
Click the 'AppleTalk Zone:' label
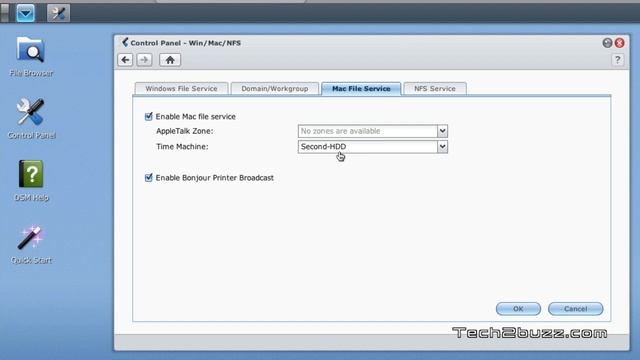184,131
